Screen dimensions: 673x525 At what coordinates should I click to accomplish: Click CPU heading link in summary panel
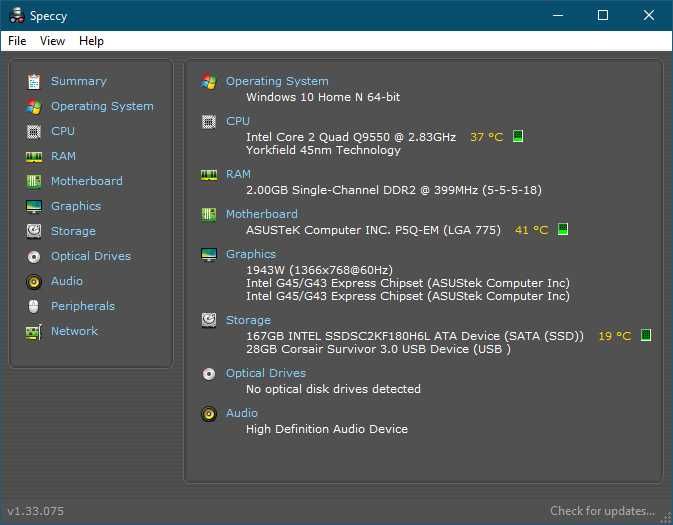tap(238, 121)
